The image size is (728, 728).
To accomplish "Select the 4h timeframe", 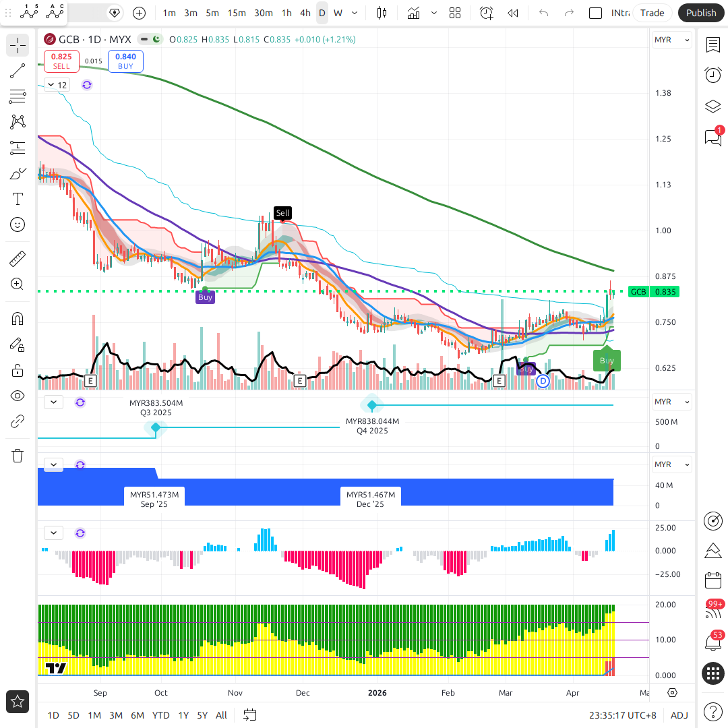I will coord(305,13).
